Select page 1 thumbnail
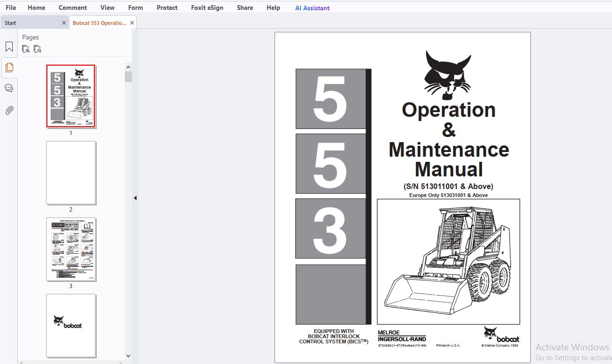Viewport: 612px width, 364px height. pyautogui.click(x=71, y=96)
